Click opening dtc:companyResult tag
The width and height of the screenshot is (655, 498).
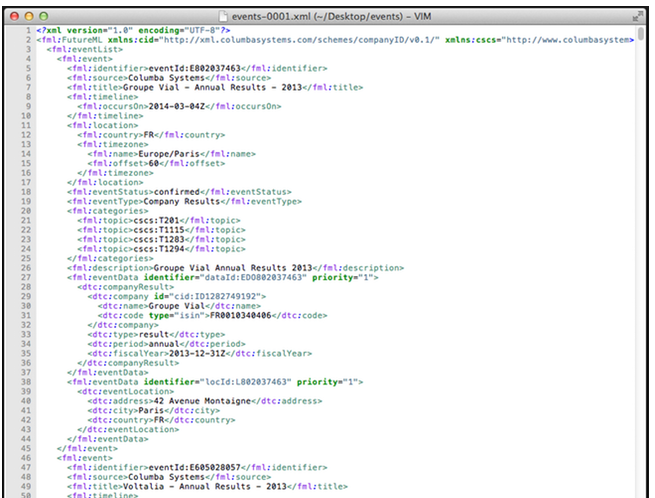pyautogui.click(x=125, y=287)
